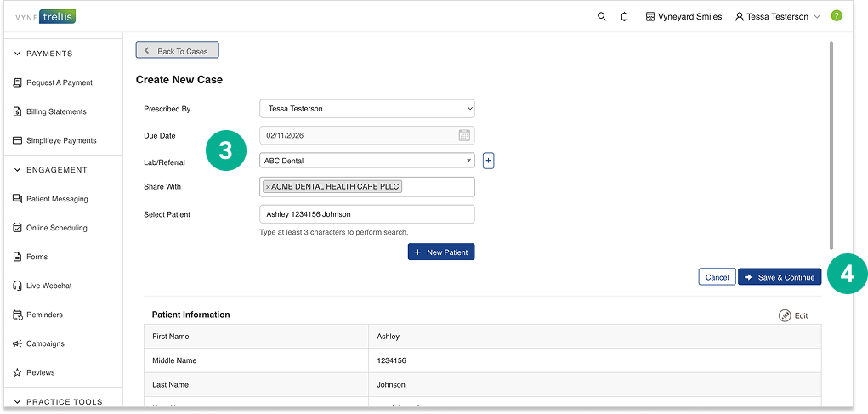Go to Patient Messaging in the sidebar
Screen dimensions: 868x414
click(57, 199)
